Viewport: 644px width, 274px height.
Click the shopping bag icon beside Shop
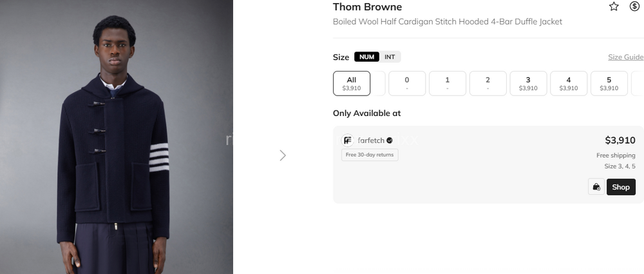(x=596, y=187)
